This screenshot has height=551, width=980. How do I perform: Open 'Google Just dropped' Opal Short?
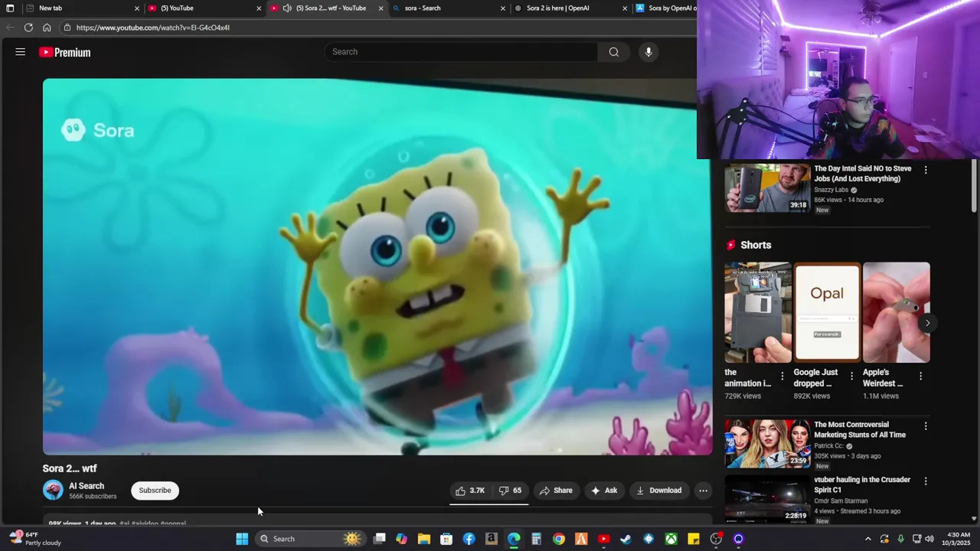click(827, 312)
